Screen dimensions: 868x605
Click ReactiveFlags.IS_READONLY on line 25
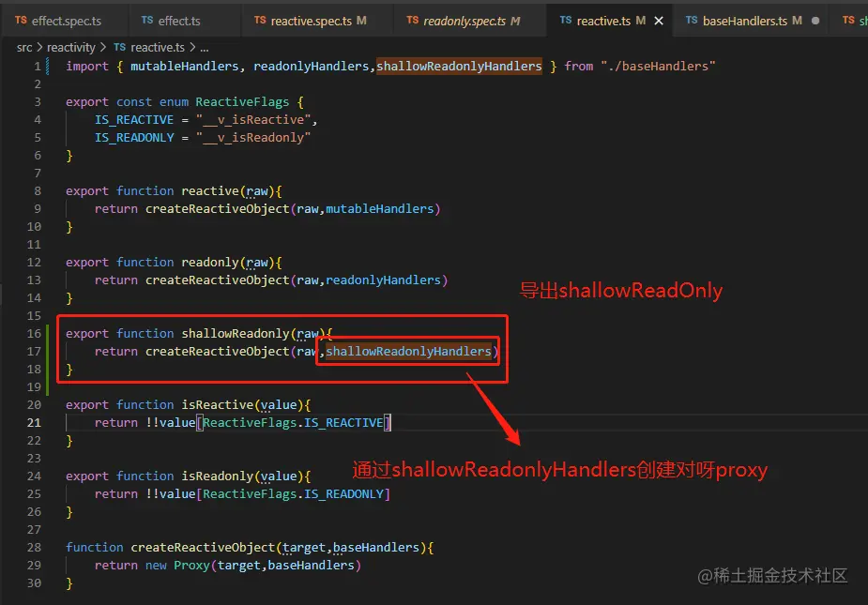294,494
